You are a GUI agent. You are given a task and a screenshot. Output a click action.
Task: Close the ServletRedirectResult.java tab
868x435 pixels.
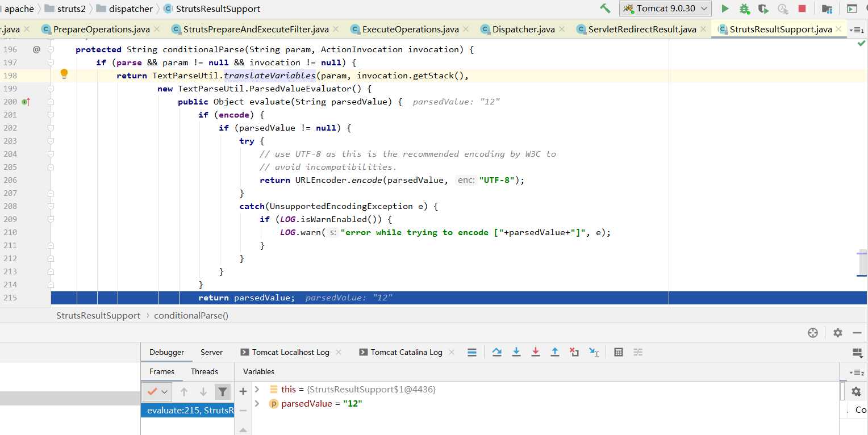click(703, 29)
